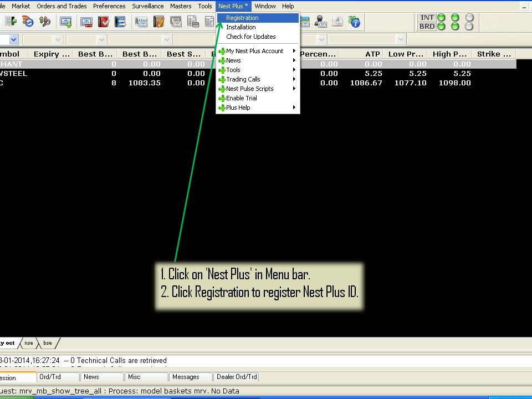Click the Technical Calls retrieved log message
The width and height of the screenshot is (532, 399).
[x=83, y=360]
